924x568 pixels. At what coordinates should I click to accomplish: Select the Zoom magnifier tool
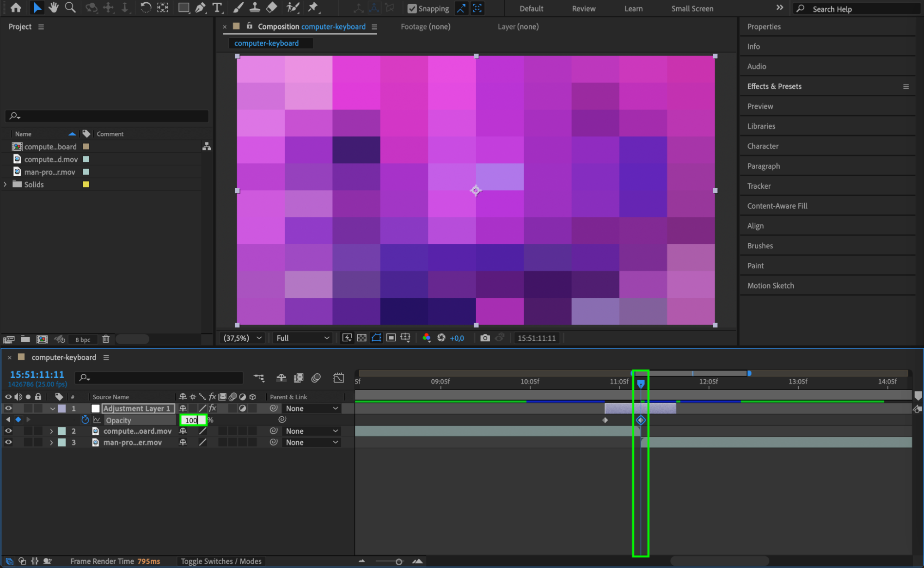point(70,7)
